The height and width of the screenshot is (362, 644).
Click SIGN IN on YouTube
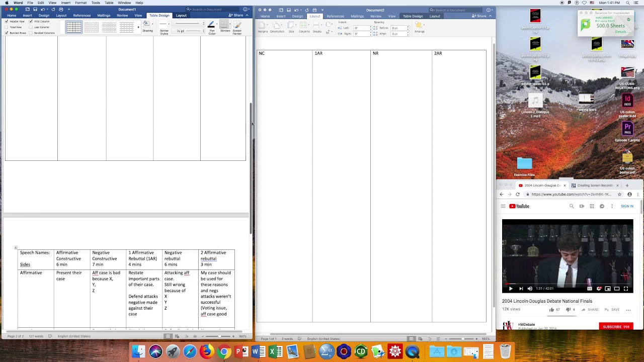coord(627,206)
